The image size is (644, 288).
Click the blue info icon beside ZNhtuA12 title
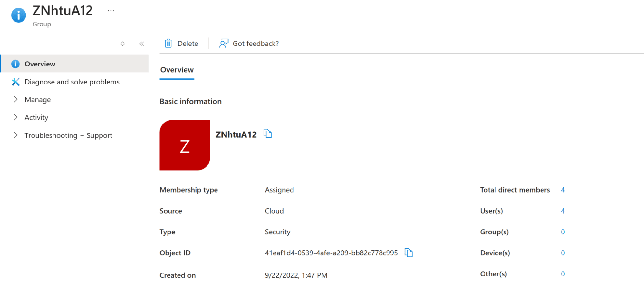click(x=19, y=15)
